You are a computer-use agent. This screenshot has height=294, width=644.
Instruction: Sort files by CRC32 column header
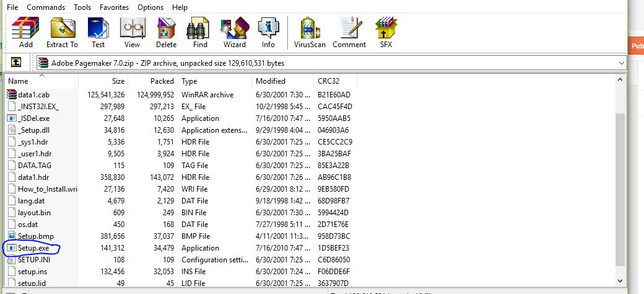335,81
